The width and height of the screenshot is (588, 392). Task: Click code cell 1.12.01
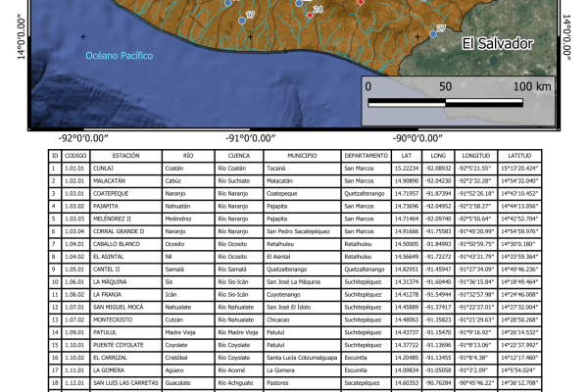pyautogui.click(x=75, y=383)
